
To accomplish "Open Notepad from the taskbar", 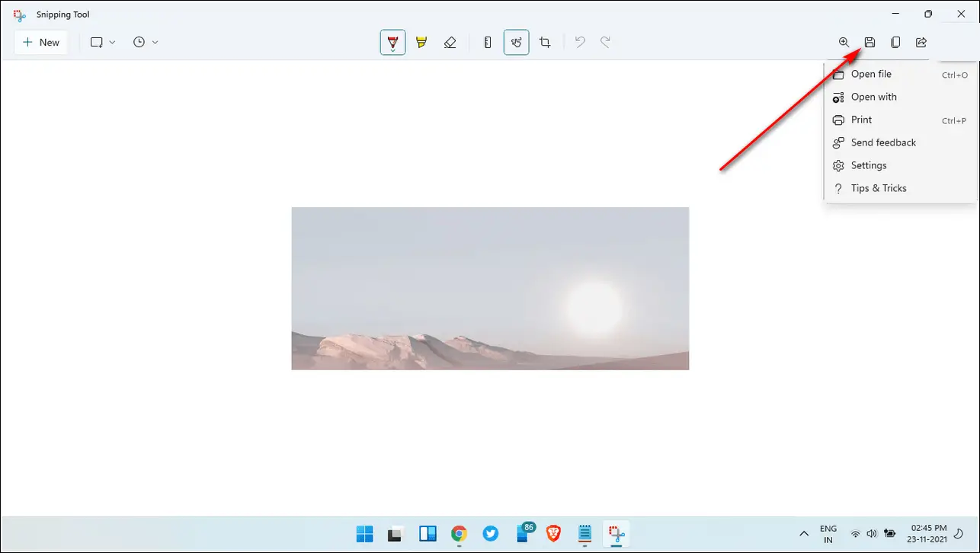I will coord(585,534).
